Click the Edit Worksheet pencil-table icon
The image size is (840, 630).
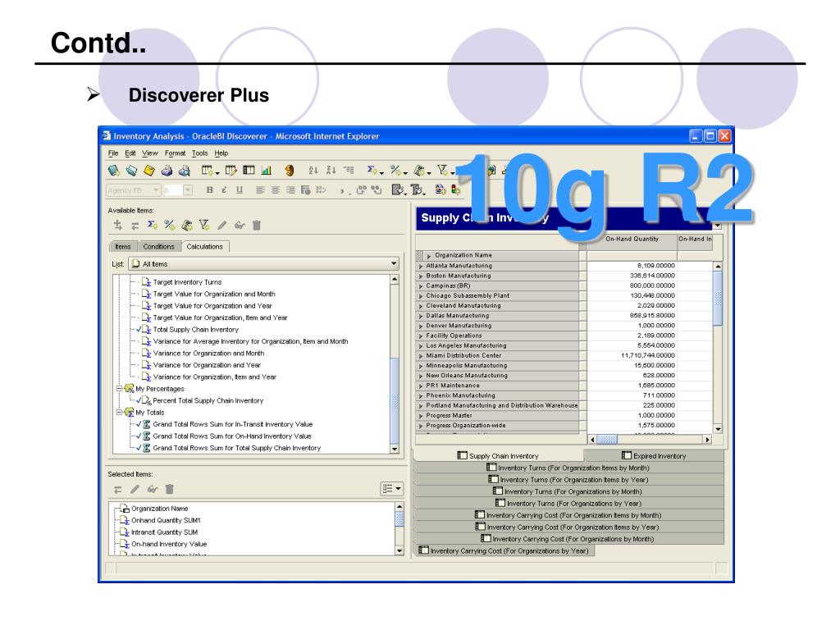231,171
